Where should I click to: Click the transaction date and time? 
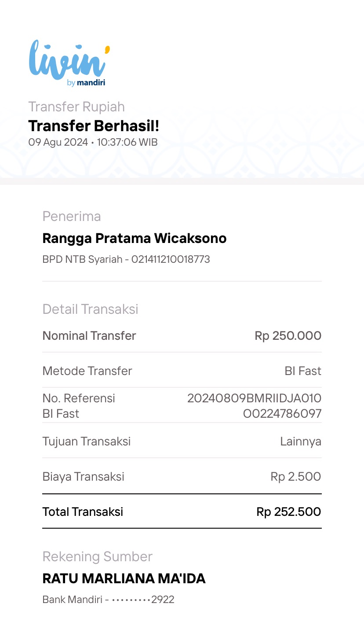pos(93,142)
